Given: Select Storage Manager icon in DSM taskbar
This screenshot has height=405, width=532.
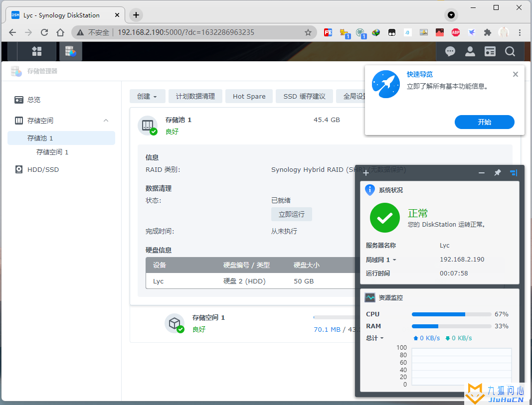Looking at the screenshot, I should click(71, 51).
